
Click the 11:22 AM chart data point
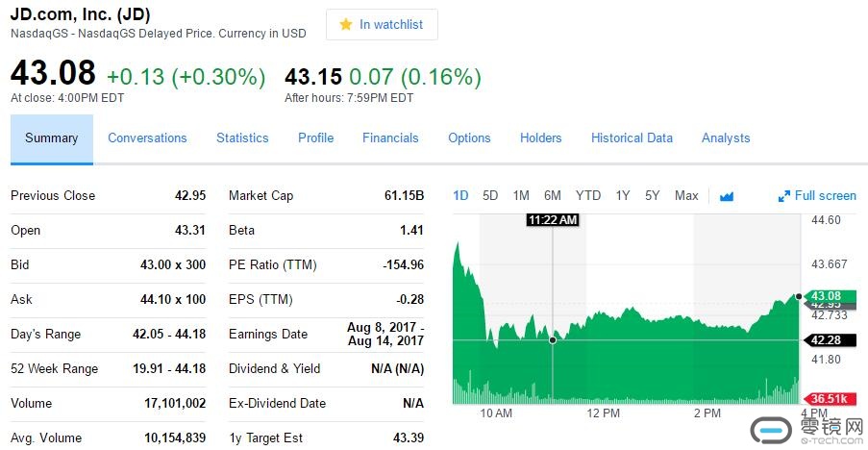(x=553, y=339)
